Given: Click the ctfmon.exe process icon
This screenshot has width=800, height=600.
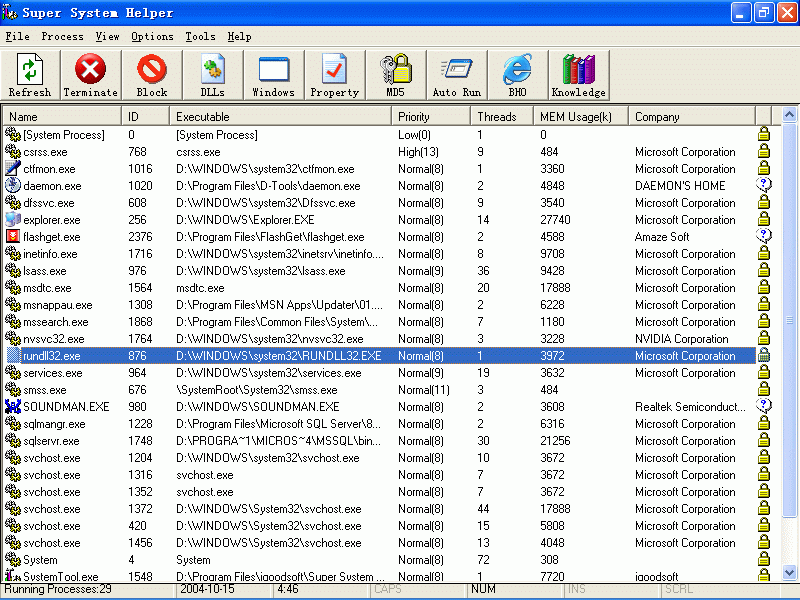Looking at the screenshot, I should coord(13,168).
